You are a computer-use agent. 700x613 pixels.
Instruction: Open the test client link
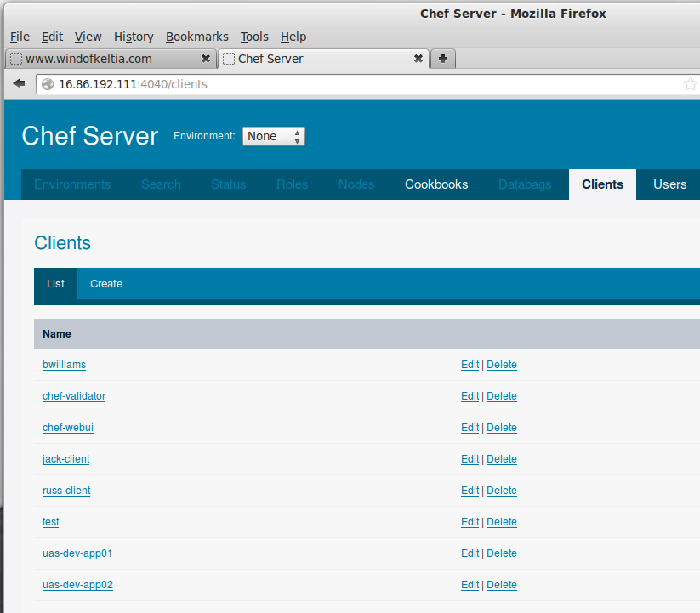coord(50,522)
